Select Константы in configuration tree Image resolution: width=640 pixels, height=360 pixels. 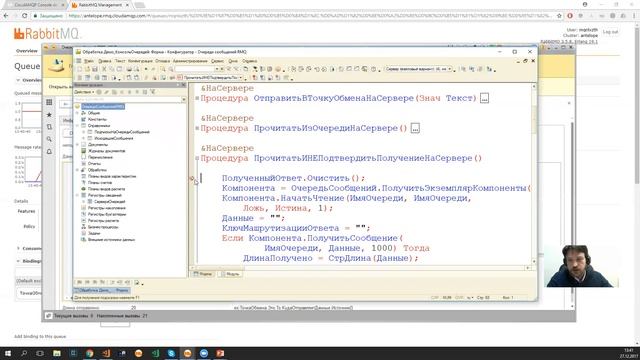[97, 119]
